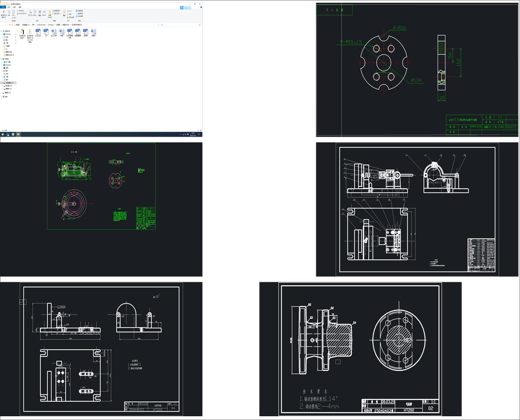The height and width of the screenshot is (420, 520).
Task: Click the Back arrow navigation button
Action: (x=2, y=25)
